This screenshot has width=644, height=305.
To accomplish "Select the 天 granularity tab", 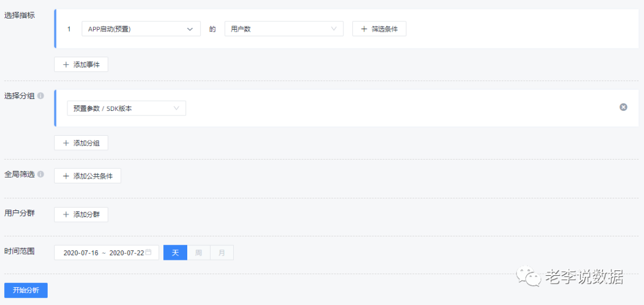I will [x=175, y=253].
